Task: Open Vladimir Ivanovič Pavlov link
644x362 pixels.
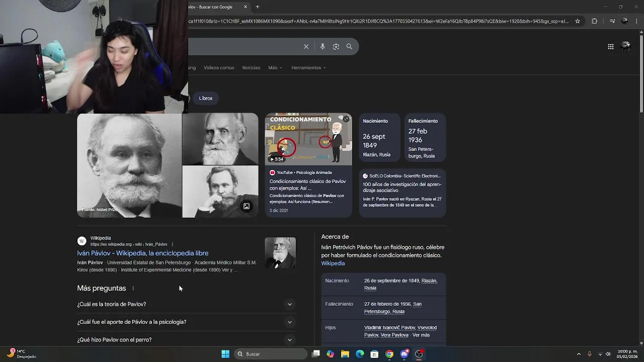Action: click(389, 327)
